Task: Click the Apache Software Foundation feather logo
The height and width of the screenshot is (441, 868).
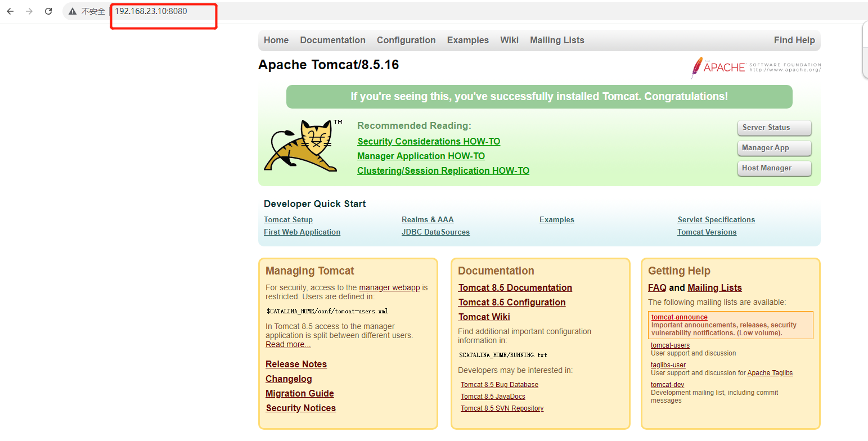Action: (x=756, y=67)
